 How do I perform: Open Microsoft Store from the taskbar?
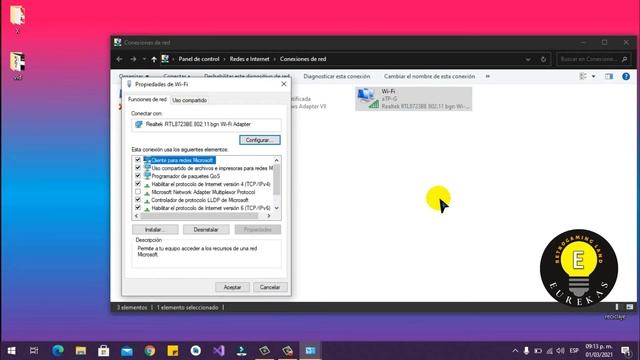click(104, 351)
